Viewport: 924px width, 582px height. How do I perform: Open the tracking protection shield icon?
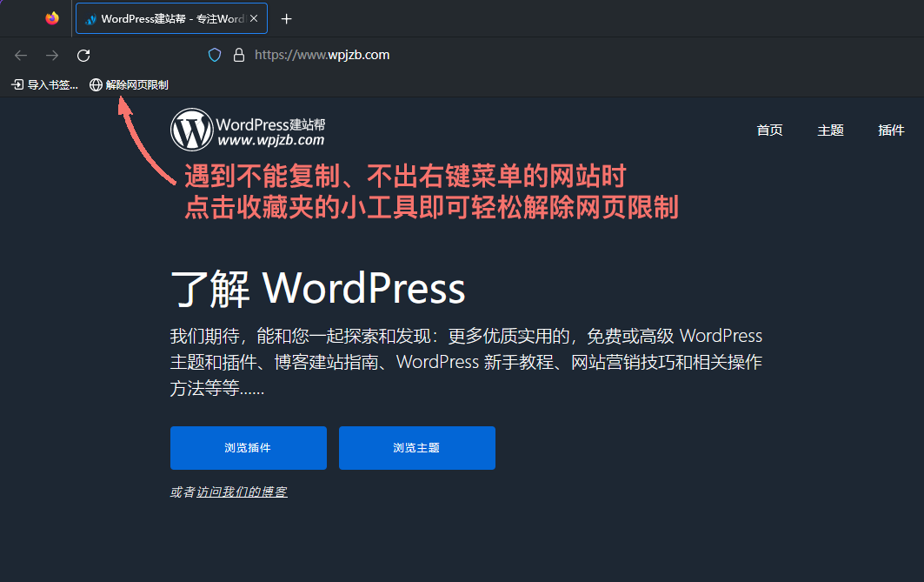coord(215,55)
